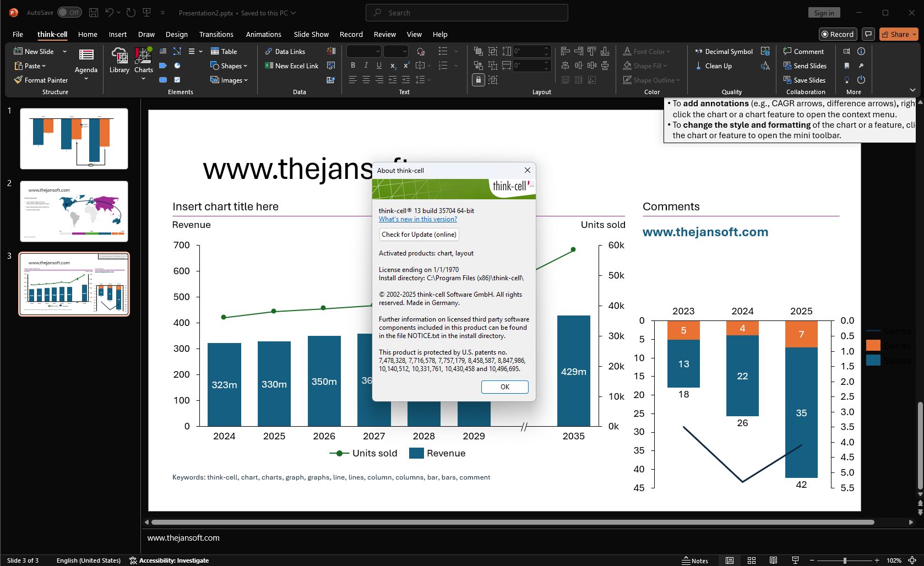This screenshot has height=566, width=924.
Task: Run the Clean Up tool
Action: click(713, 66)
